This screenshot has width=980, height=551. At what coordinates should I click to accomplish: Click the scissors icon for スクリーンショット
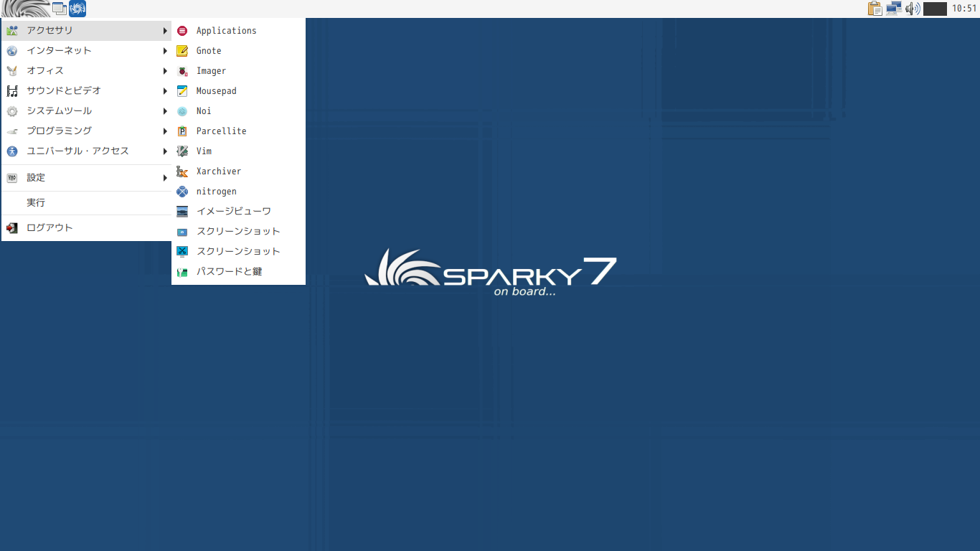tap(182, 252)
